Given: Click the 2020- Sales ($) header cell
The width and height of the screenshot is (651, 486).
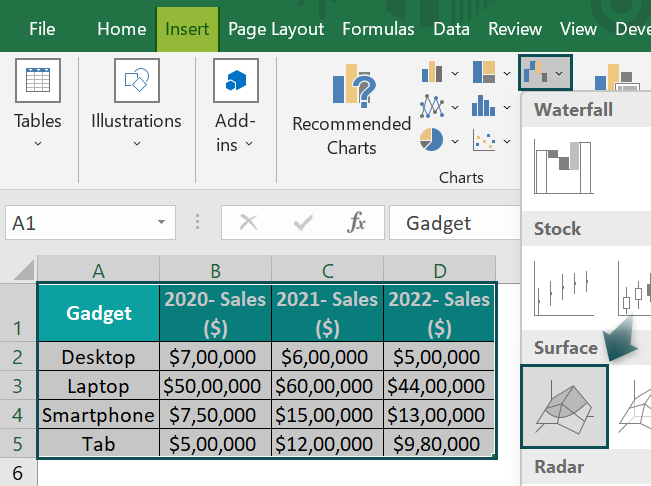Looking at the screenshot, I should pyautogui.click(x=215, y=313).
